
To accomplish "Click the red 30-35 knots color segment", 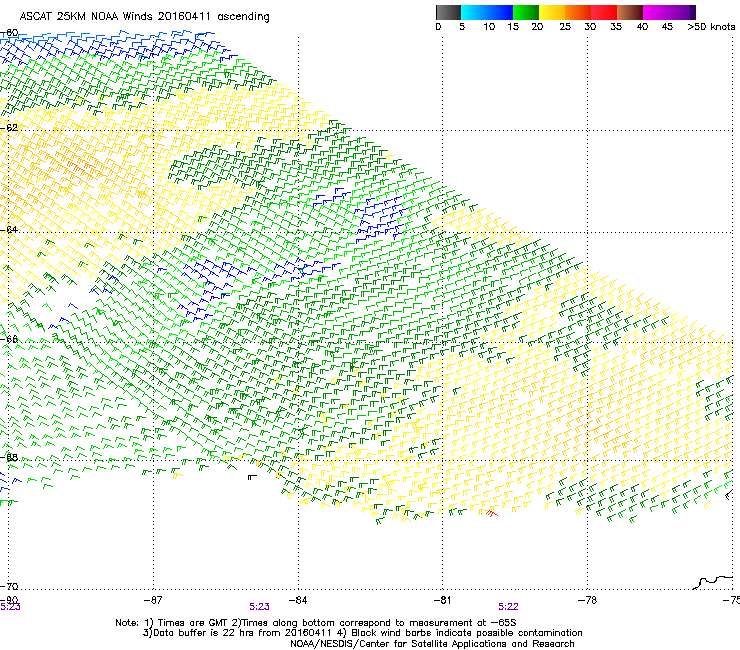I will [604, 12].
